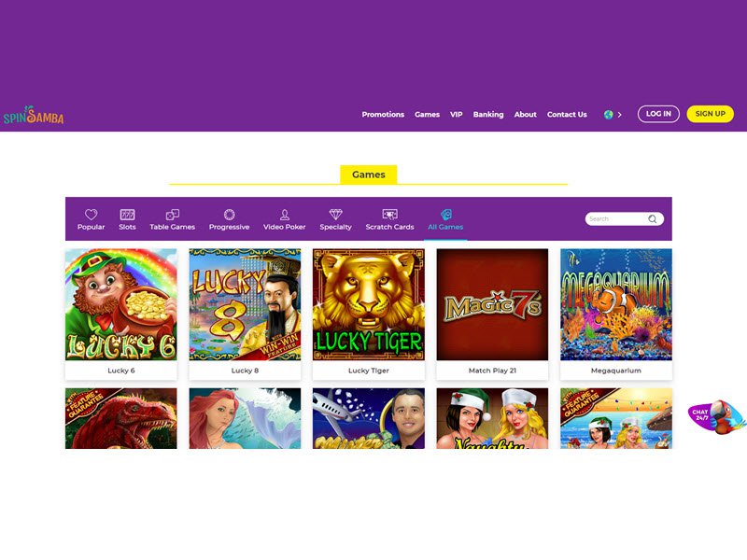Open the Naughty Santa girls thumbnail
747x560 pixels.
(492, 418)
